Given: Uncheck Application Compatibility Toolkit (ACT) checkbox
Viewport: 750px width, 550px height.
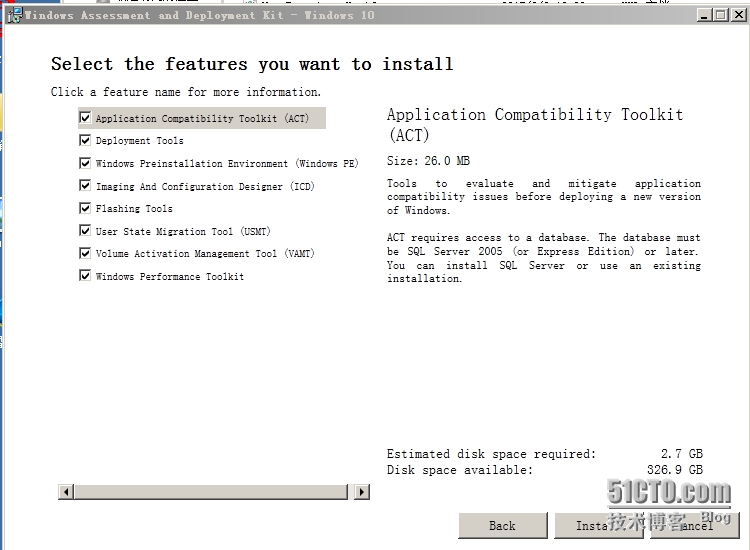Looking at the screenshot, I should coord(85,118).
